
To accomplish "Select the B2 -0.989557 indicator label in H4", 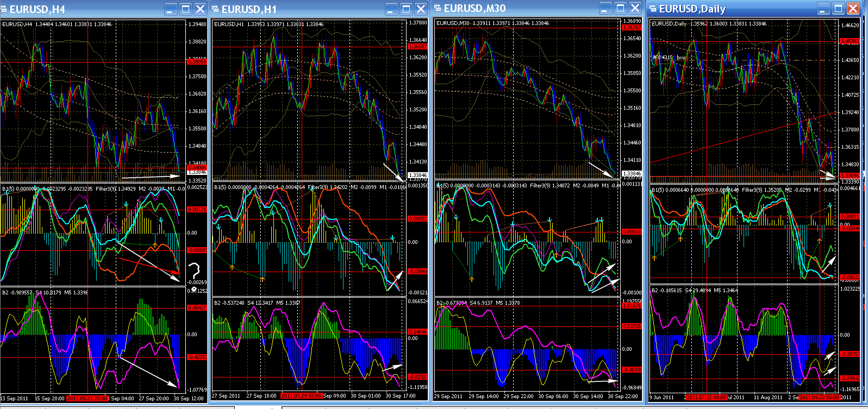I will tap(18, 293).
